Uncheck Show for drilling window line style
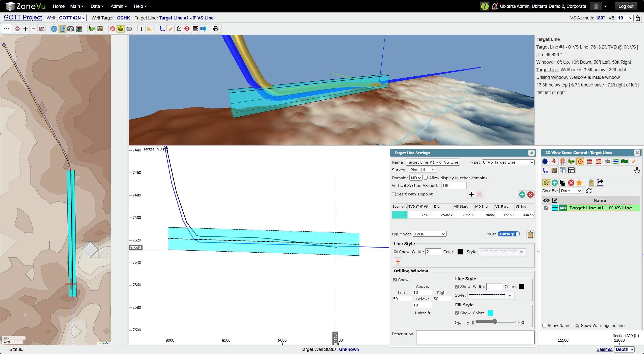The height and width of the screenshot is (354, 644). [457, 287]
